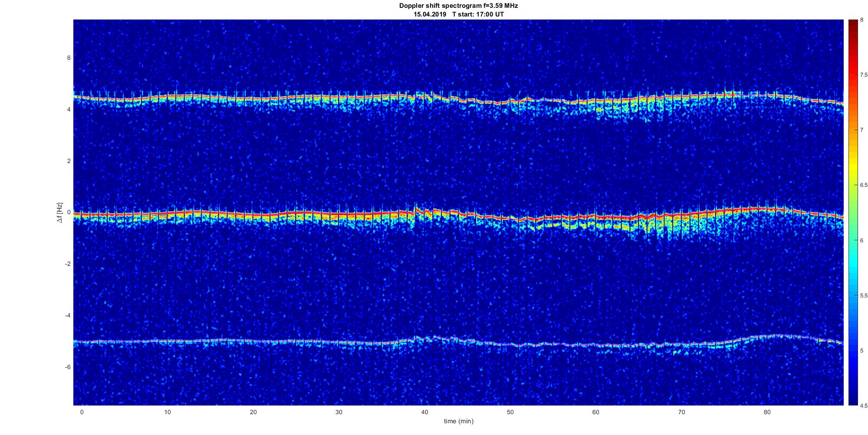Click the x-axis tick label '50'
868x435 pixels.
click(510, 412)
